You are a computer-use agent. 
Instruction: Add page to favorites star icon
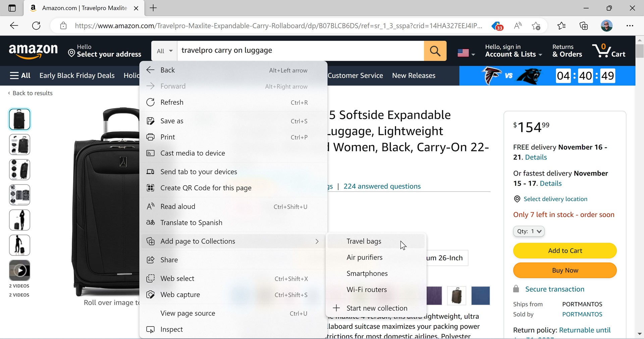click(x=536, y=26)
